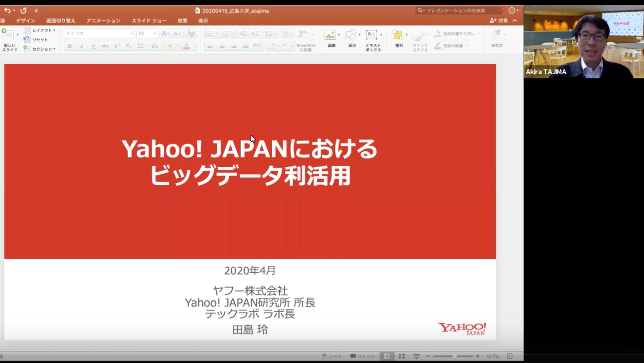This screenshot has height=363, width=644.
Task: Click the font color A swatch
Action: (187, 46)
